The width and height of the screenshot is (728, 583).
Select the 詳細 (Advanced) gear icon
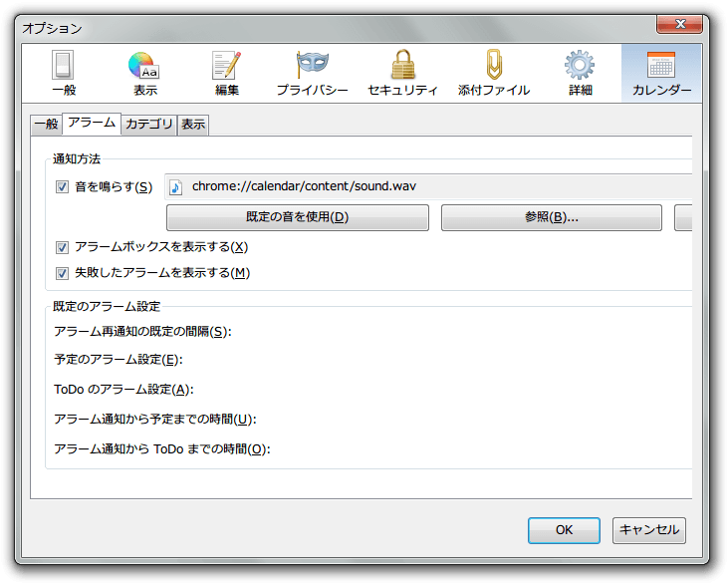click(x=580, y=75)
